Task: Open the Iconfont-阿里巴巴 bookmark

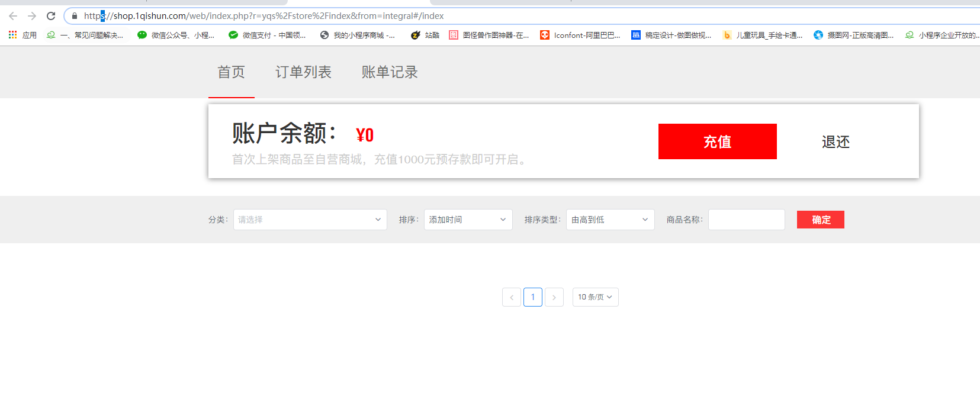Action: 580,36
